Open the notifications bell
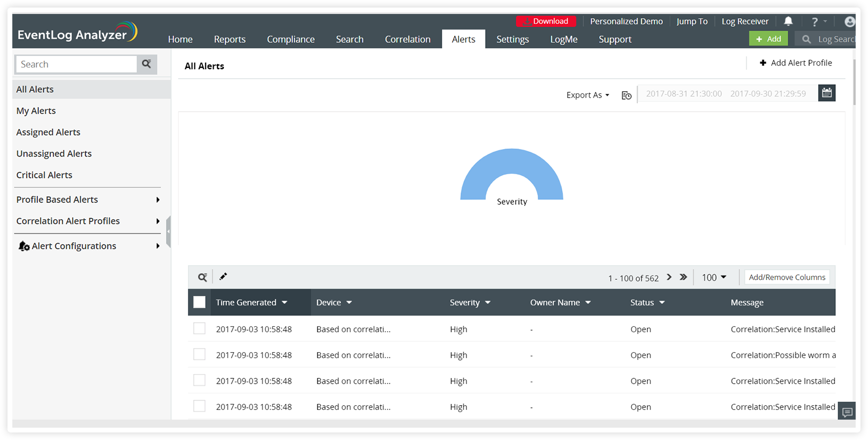The image size is (868, 440). tap(788, 21)
